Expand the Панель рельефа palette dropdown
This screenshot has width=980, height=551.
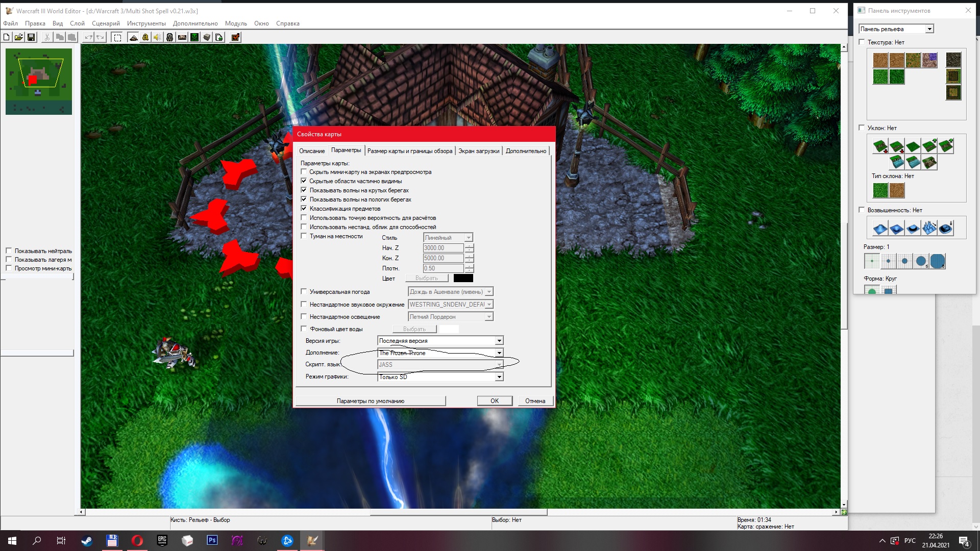pos(929,29)
